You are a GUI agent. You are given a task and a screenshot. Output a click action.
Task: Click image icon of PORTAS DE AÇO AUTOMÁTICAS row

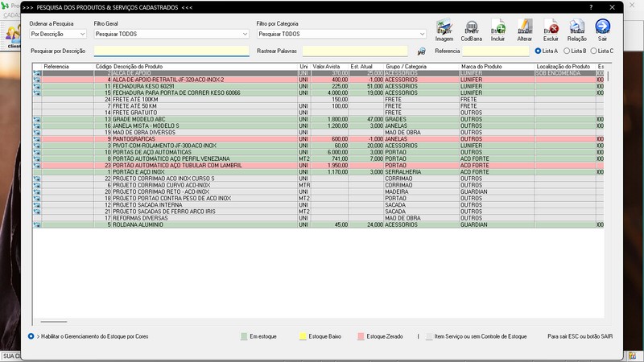(x=37, y=152)
